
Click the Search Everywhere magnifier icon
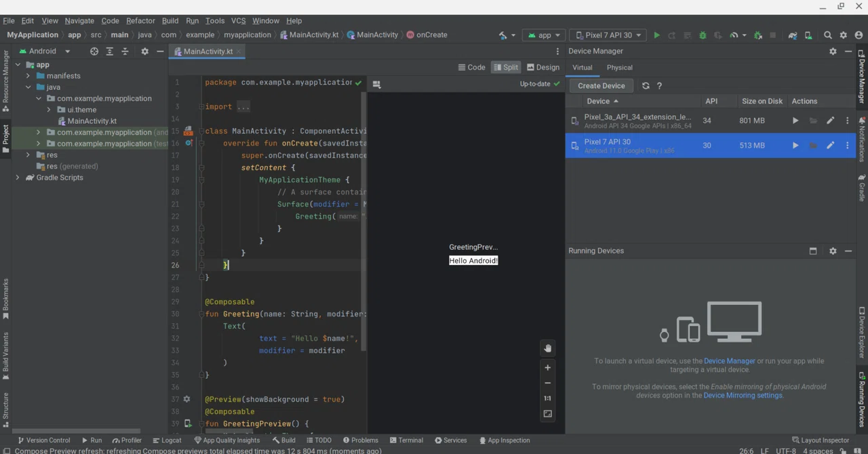click(x=828, y=35)
